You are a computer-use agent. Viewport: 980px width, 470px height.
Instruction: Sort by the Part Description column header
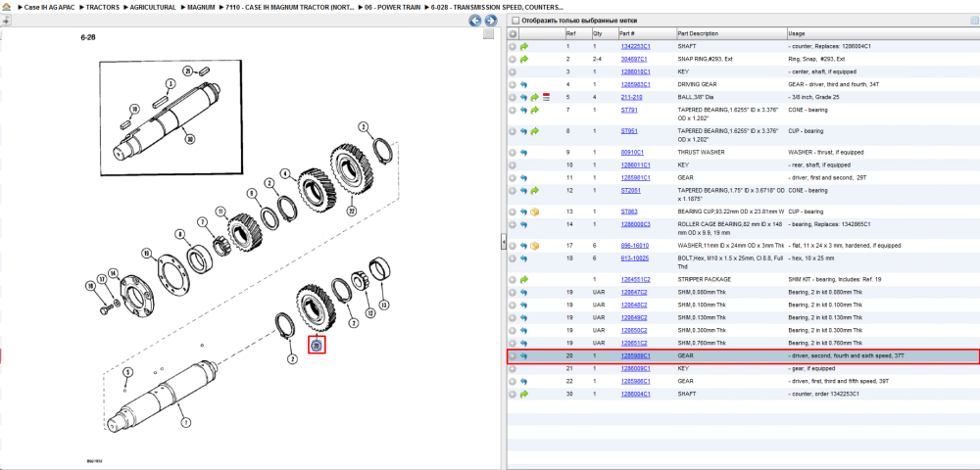coord(732,33)
